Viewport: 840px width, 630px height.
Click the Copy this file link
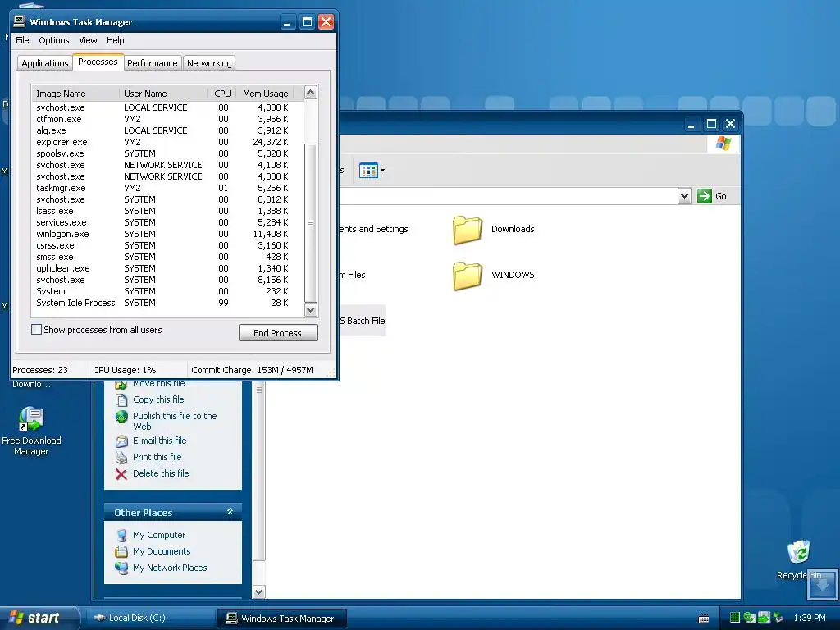158,399
